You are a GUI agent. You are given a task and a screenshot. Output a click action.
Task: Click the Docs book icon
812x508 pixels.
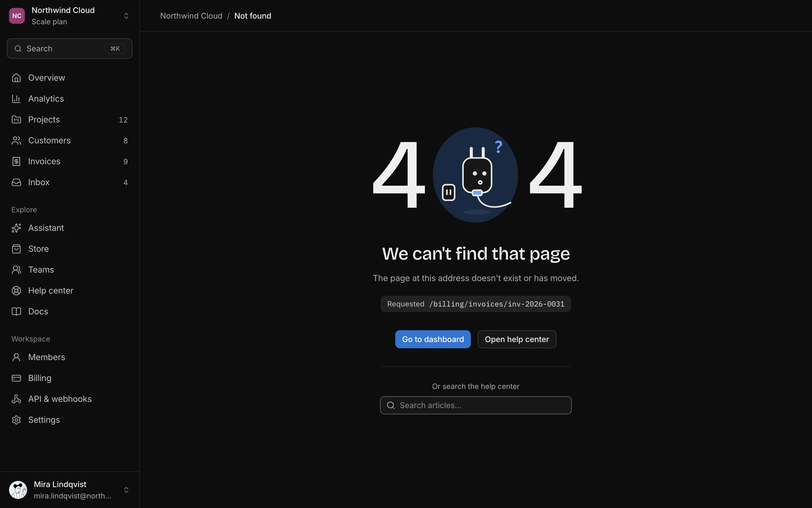pyautogui.click(x=16, y=312)
